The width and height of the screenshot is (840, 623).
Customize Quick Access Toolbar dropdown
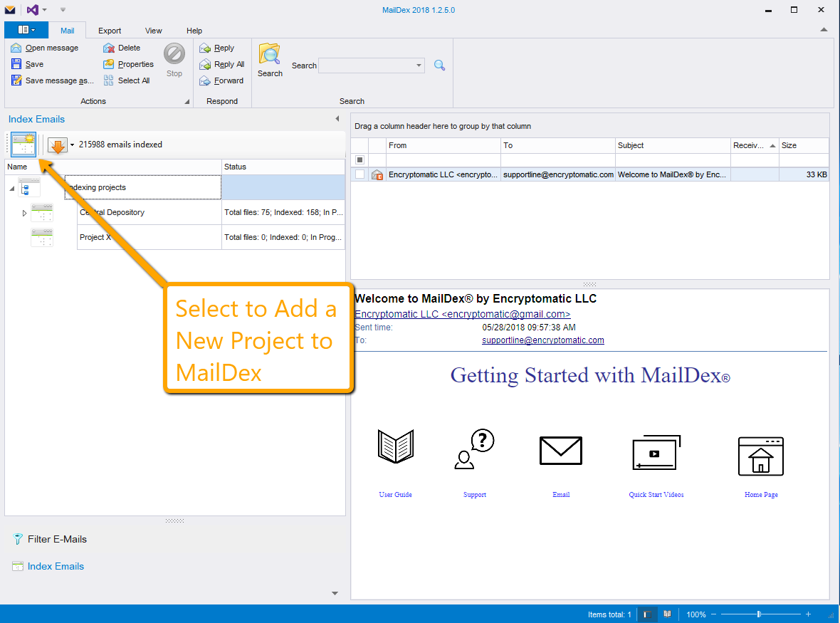(63, 10)
